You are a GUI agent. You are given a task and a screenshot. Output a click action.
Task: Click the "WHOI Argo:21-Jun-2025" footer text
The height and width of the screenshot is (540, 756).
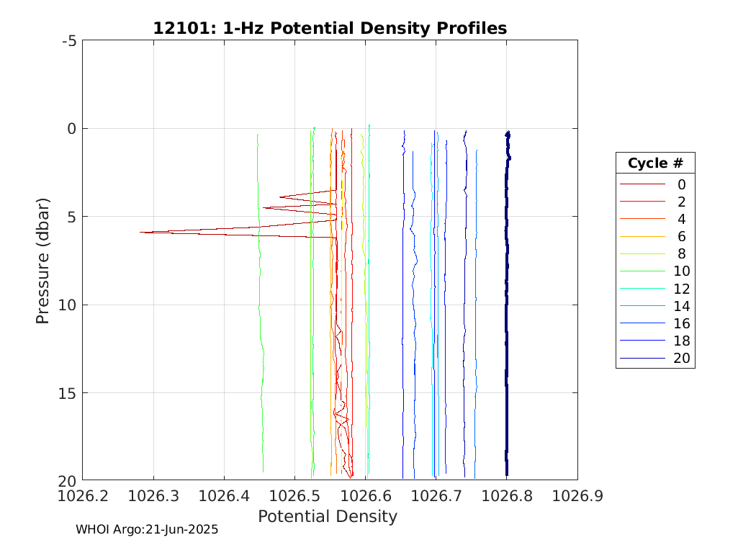point(147,529)
